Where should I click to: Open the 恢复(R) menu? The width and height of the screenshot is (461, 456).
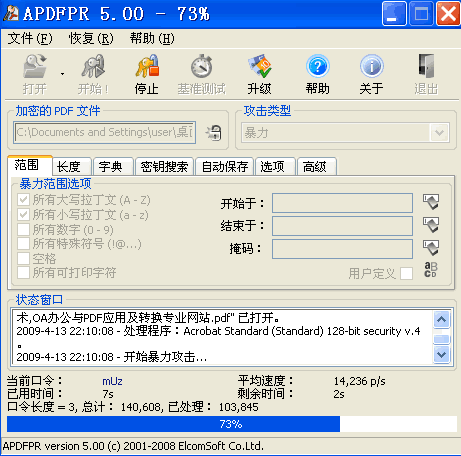(x=91, y=38)
